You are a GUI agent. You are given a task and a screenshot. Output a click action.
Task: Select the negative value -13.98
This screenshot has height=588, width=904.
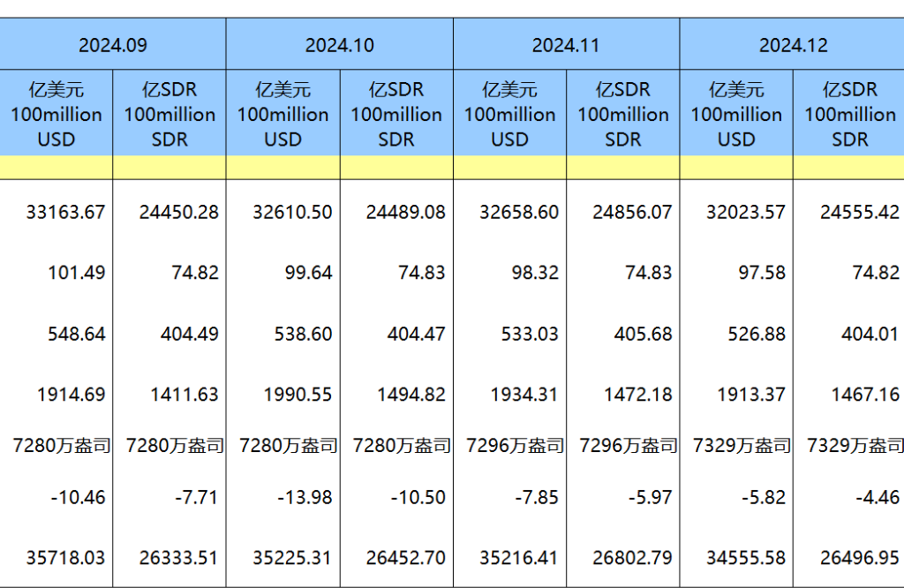click(304, 498)
